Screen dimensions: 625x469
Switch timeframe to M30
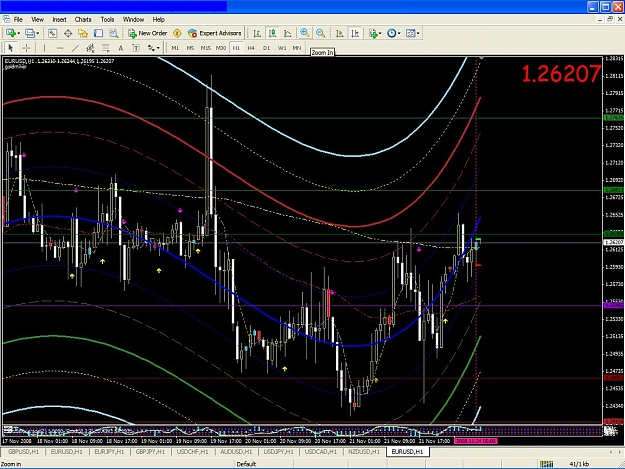pos(221,48)
